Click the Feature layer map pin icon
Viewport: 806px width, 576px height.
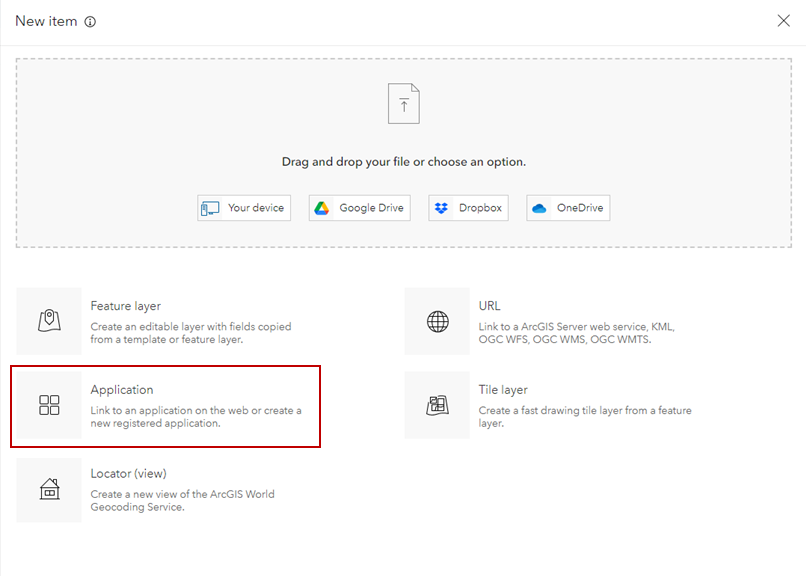49,321
